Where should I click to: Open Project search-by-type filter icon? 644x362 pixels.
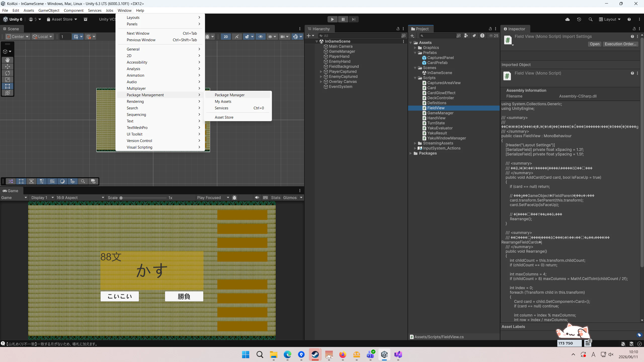coord(466,36)
